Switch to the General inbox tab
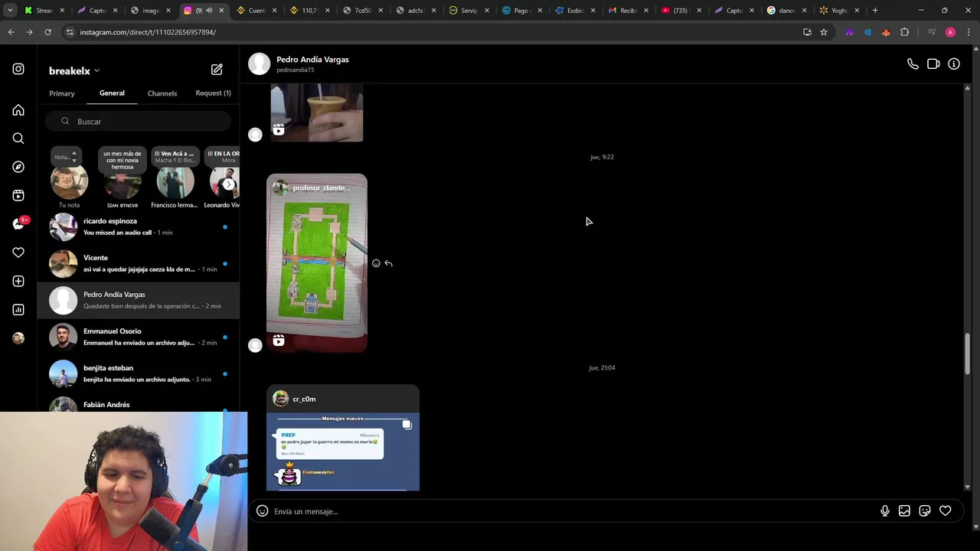This screenshot has width=980, height=551. click(112, 93)
